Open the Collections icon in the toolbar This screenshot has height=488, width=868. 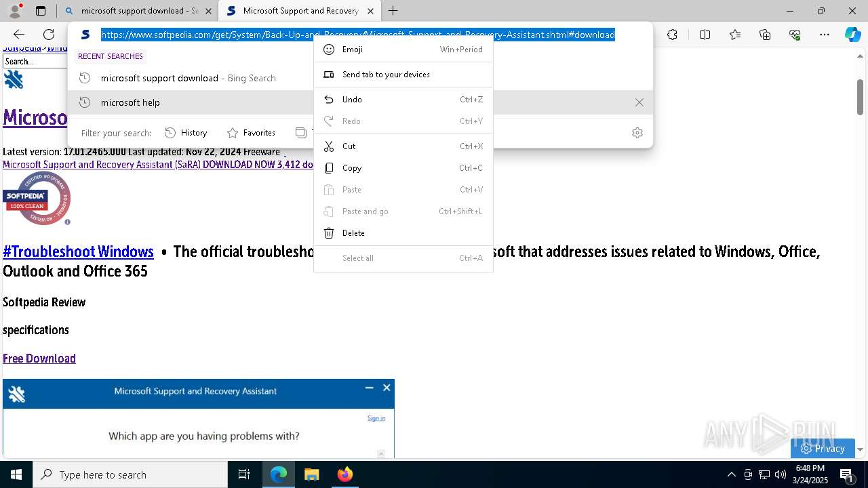click(x=765, y=35)
